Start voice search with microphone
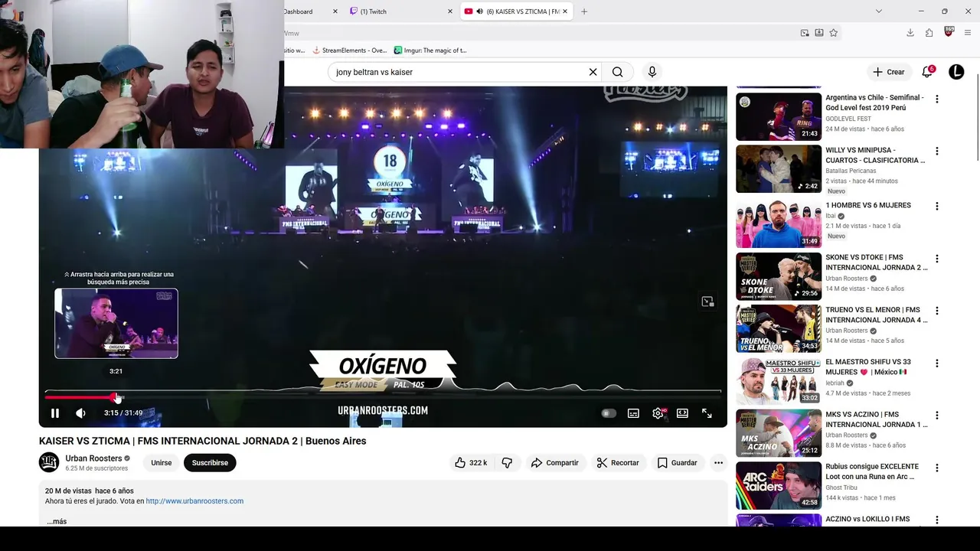The image size is (980, 551). pos(652,72)
